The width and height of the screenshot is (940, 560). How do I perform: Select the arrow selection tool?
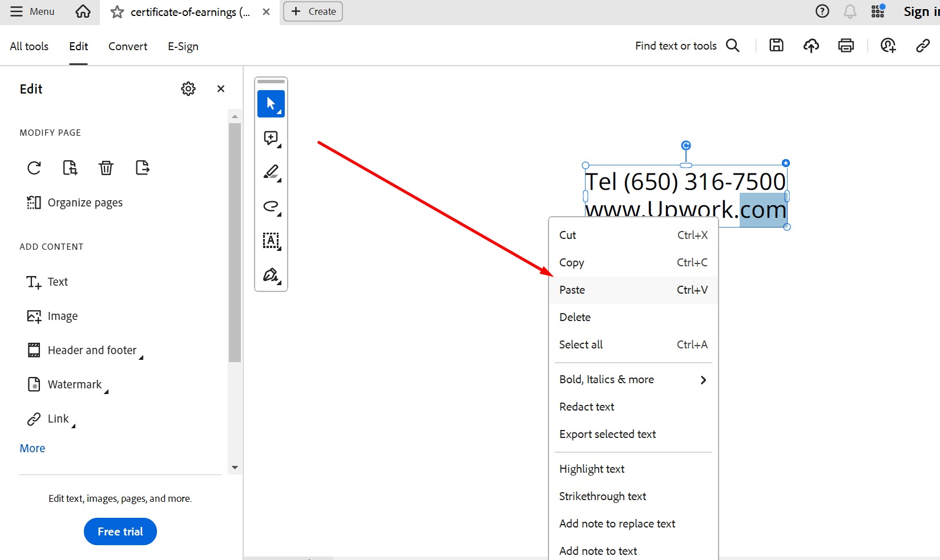(271, 104)
